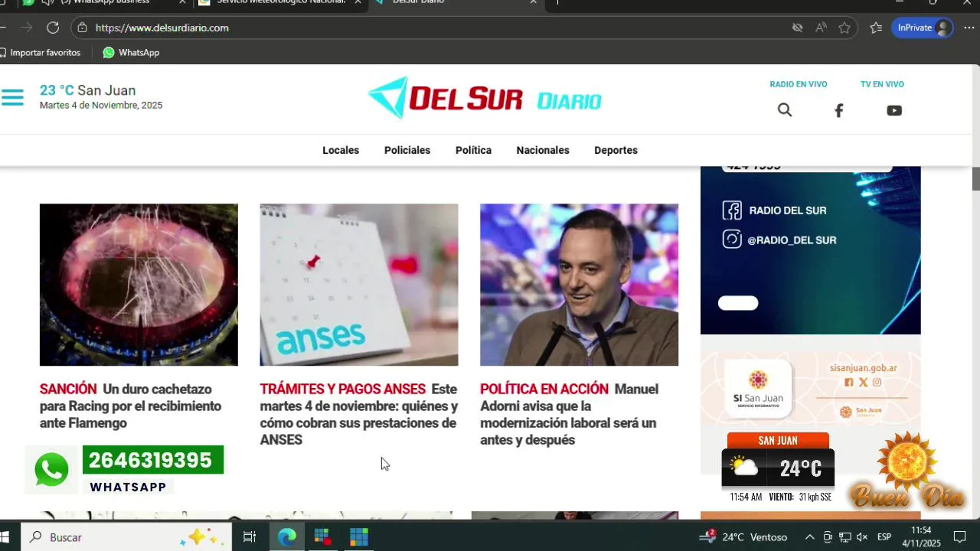Click the InPrivate profile button
Screen dimensions: 980x551
[x=922, y=28]
